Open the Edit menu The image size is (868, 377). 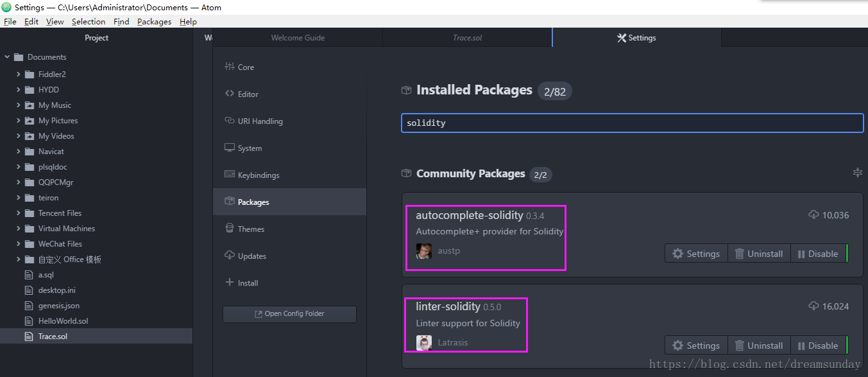tap(31, 21)
